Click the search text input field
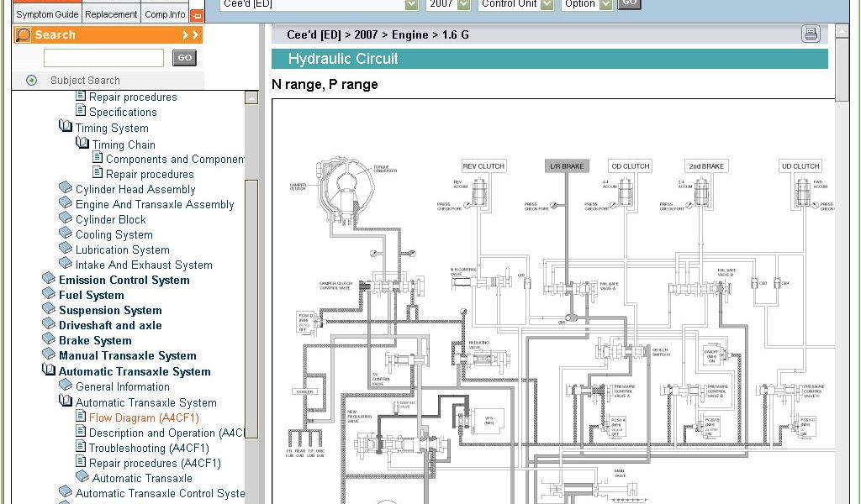861x504 pixels. [x=103, y=58]
